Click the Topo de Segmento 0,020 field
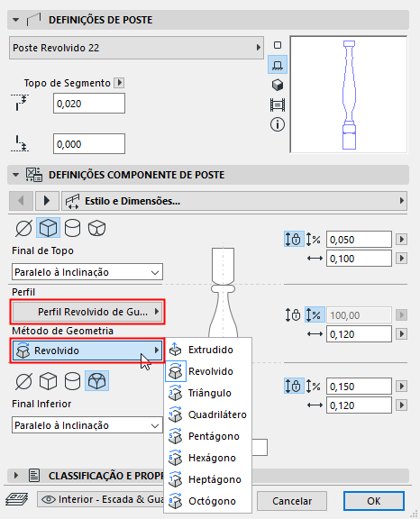Viewport: 420px width, 519px height. [x=89, y=104]
